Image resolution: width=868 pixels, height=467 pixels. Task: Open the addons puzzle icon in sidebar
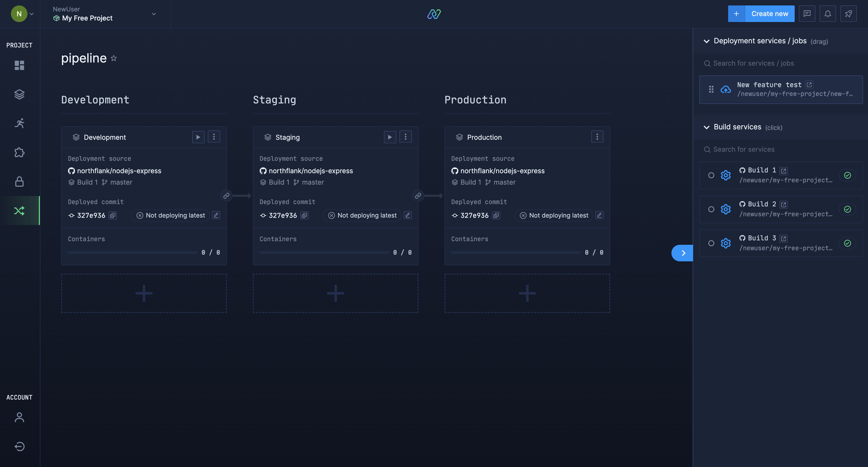click(19, 152)
